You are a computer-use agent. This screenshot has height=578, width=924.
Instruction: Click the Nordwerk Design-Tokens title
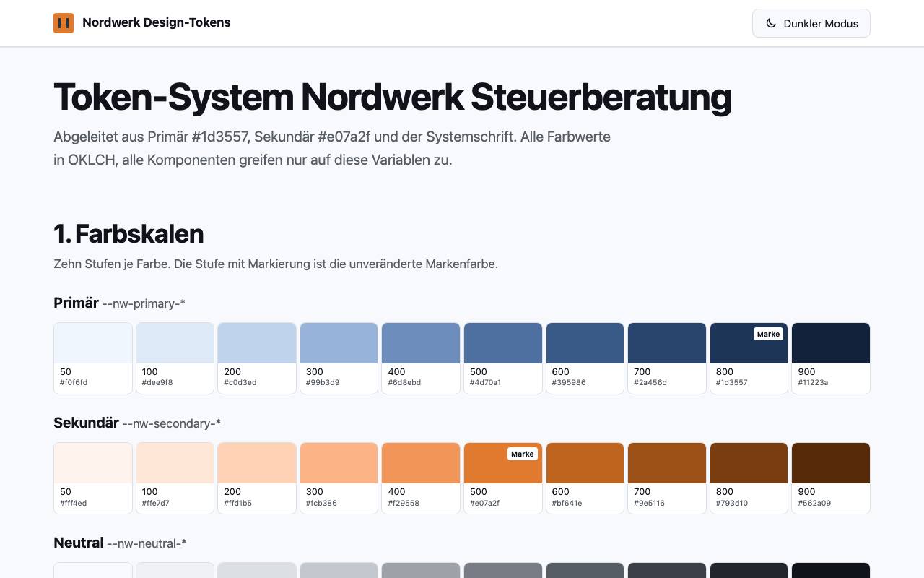pos(157,22)
